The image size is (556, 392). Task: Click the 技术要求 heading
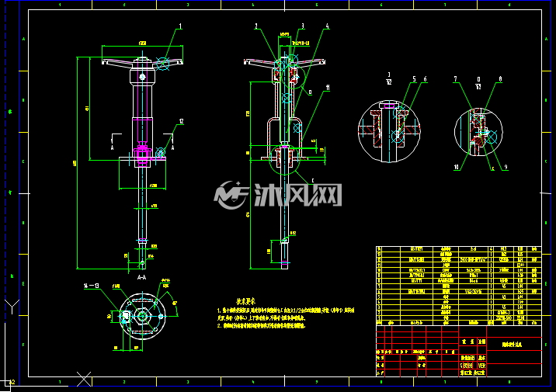click(245, 302)
